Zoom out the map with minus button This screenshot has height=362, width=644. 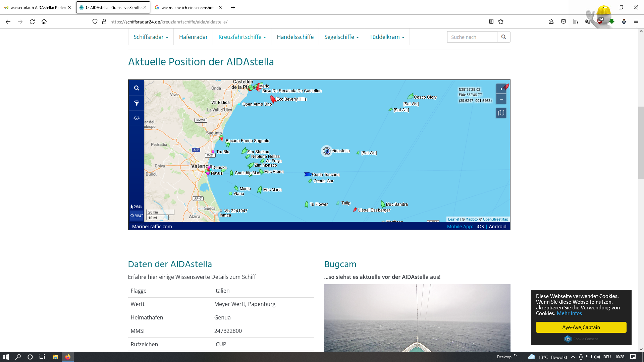click(x=501, y=99)
